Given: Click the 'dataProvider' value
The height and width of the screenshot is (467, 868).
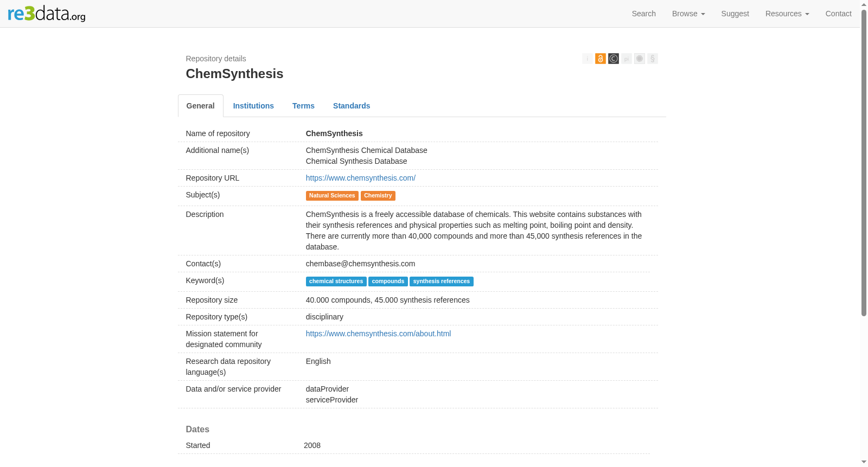Looking at the screenshot, I should click(327, 389).
